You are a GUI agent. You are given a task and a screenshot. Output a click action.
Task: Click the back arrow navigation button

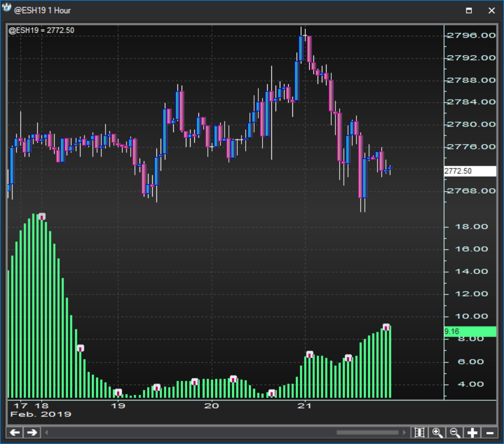coord(15,433)
